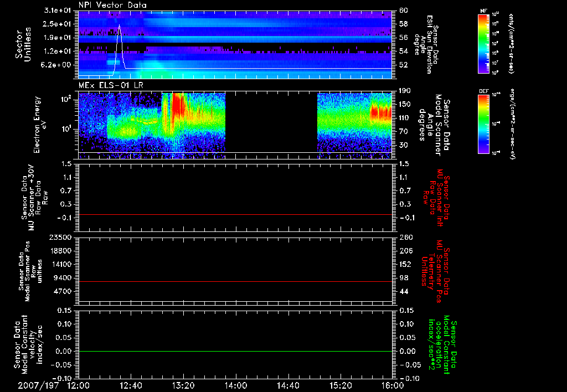Click the "30" scanner angle tick value
Viewport: 567px width, 392px height.
[404, 145]
